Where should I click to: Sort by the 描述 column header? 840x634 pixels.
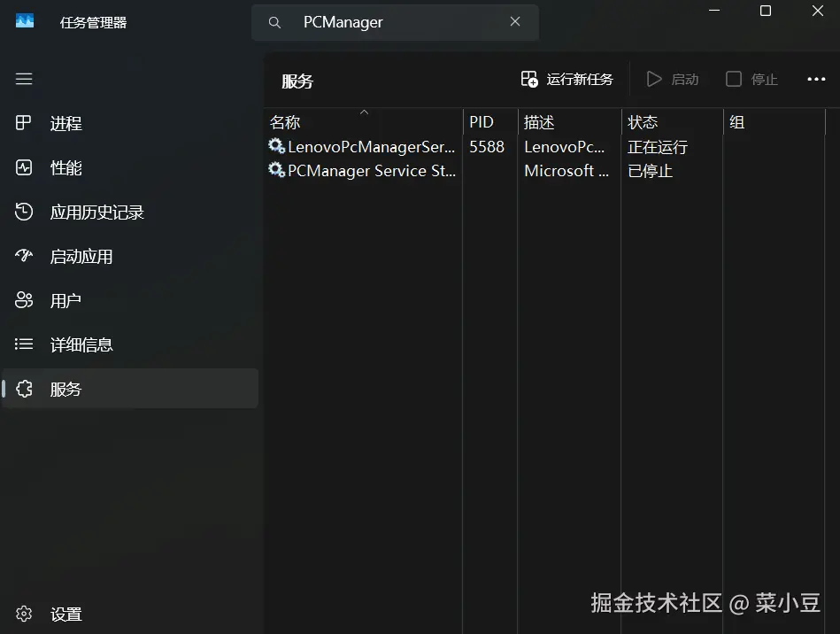[x=569, y=122]
